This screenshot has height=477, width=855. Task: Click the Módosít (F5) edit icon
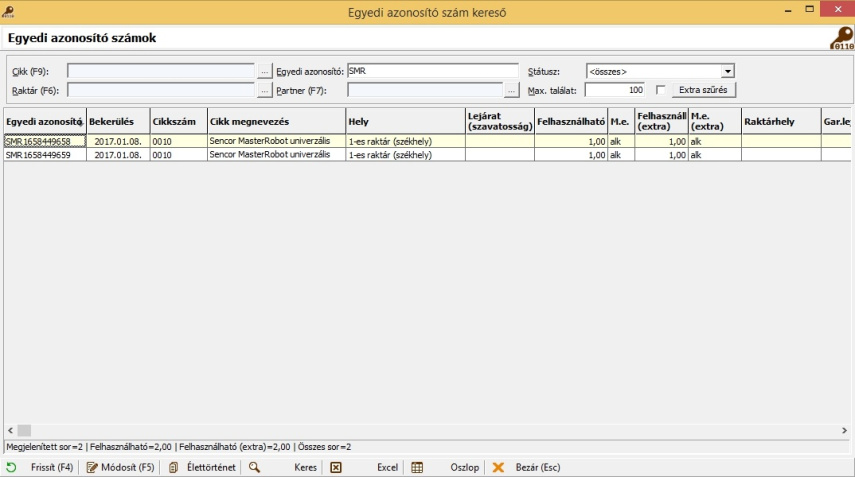92,467
